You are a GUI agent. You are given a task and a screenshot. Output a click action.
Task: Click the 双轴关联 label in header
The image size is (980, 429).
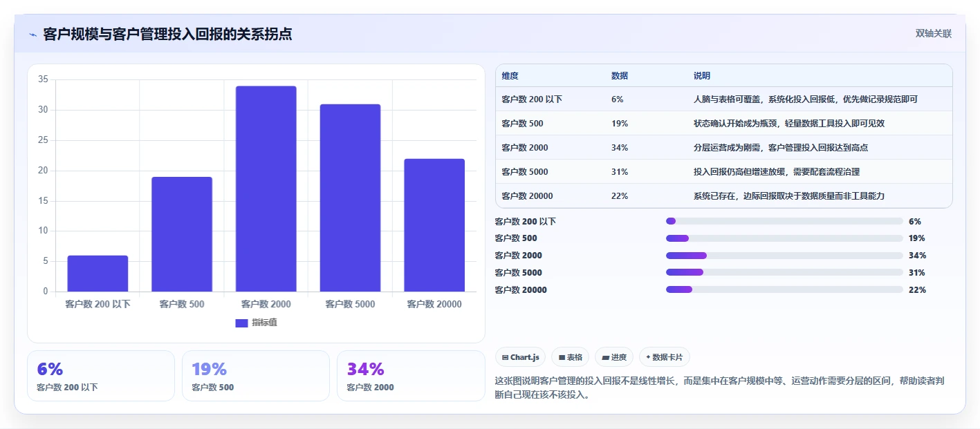pyautogui.click(x=934, y=34)
